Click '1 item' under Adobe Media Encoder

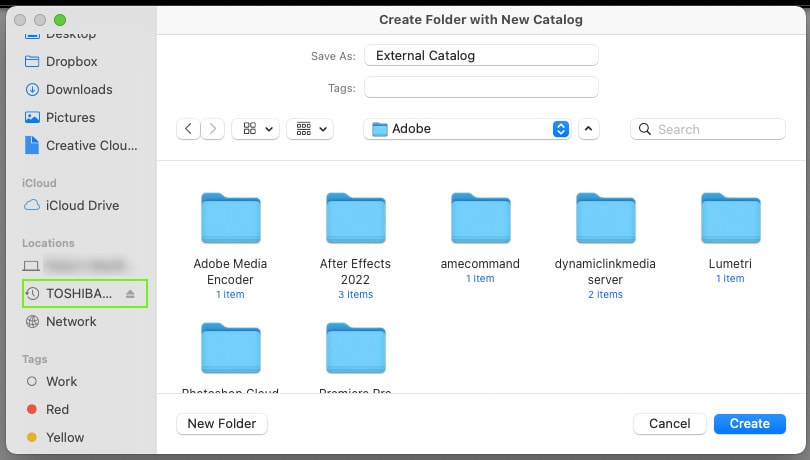[230, 295]
